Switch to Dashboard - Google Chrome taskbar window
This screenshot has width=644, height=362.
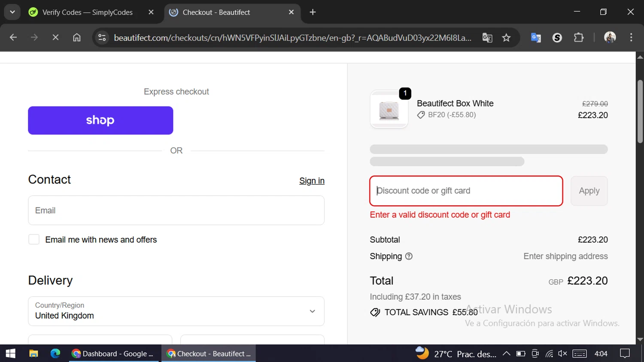click(113, 353)
